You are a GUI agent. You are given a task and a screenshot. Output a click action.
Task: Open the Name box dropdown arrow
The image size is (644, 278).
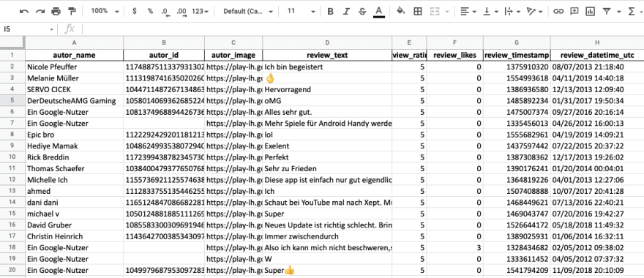point(52,29)
